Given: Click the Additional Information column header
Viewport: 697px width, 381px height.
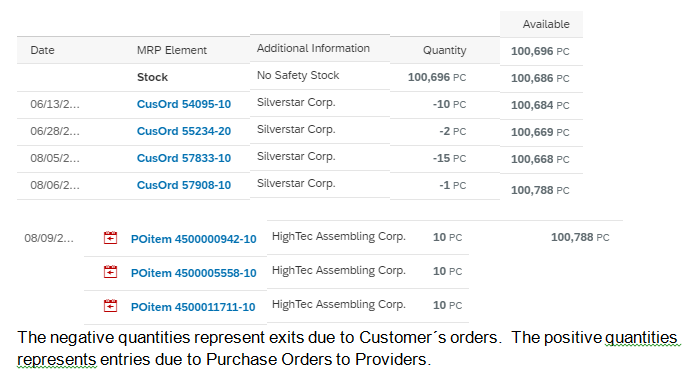Looking at the screenshot, I should click(313, 48).
